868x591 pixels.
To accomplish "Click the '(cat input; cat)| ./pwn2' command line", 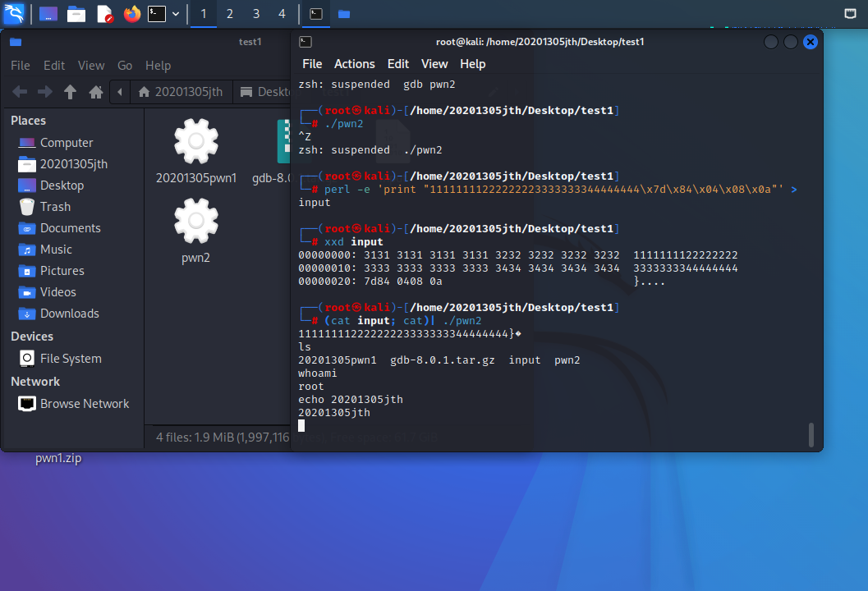I will coord(402,320).
